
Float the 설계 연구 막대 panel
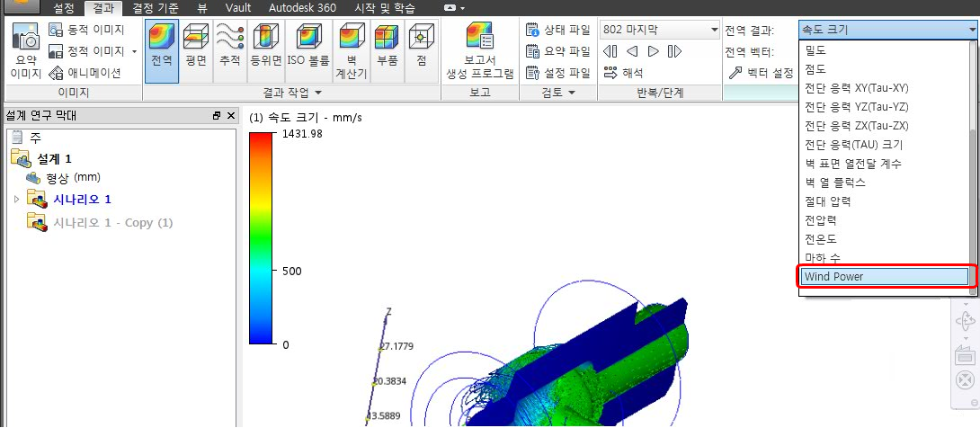point(217,116)
